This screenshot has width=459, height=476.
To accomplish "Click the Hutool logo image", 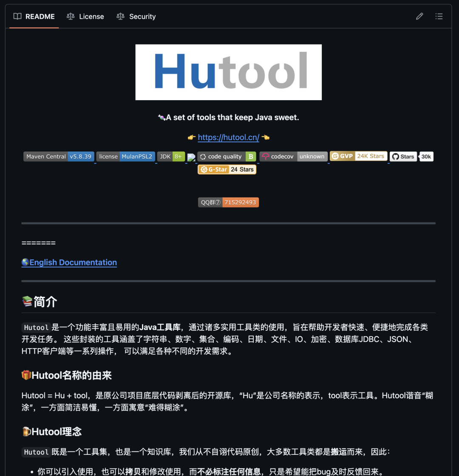I will click(x=228, y=72).
